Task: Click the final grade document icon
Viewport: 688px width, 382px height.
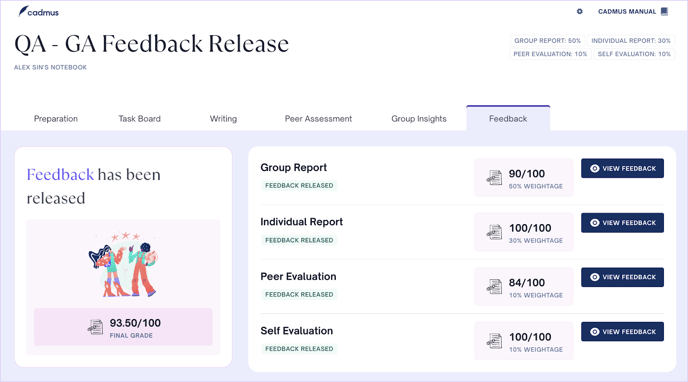Action: [95, 327]
